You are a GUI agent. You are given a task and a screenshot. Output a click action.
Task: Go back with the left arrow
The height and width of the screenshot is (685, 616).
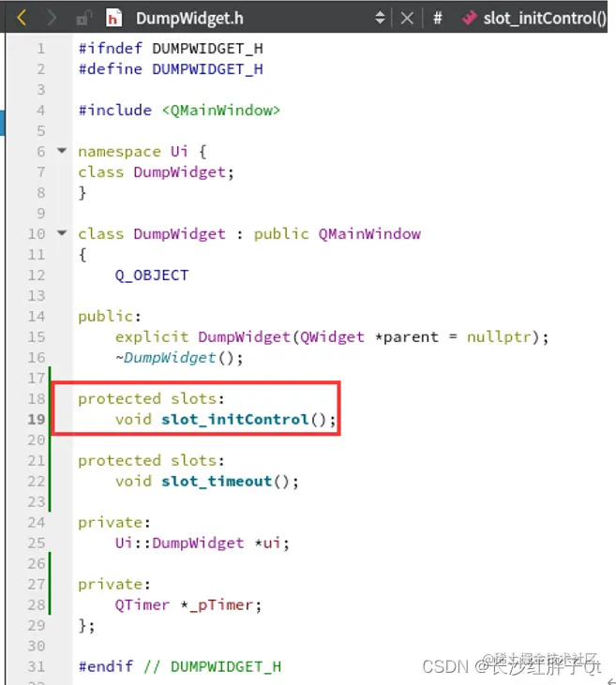[x=21, y=18]
